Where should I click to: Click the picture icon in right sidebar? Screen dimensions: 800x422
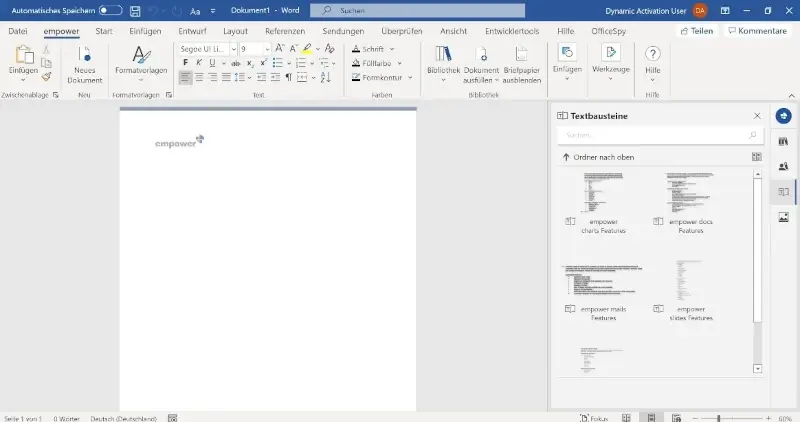click(783, 217)
